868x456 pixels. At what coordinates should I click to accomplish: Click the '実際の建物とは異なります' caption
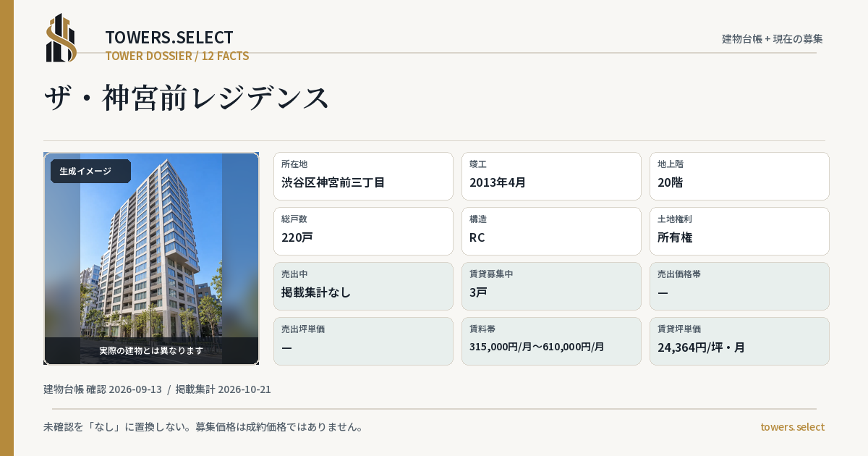151,350
